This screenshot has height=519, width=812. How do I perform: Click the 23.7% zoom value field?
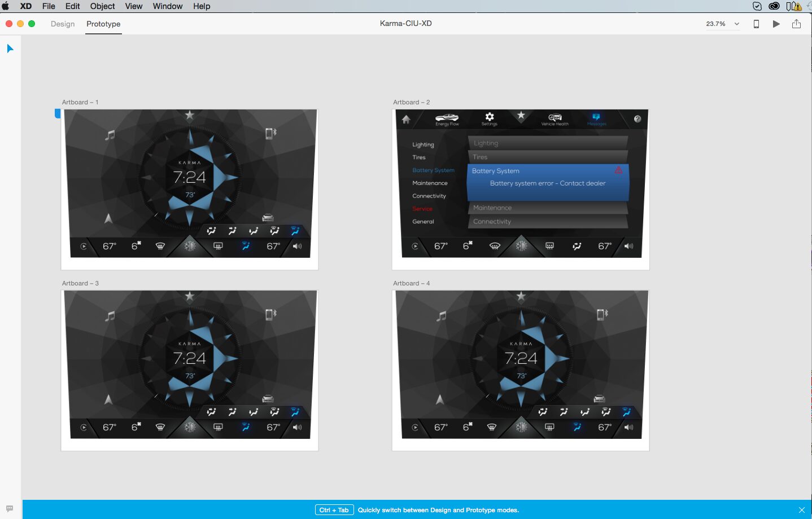tap(715, 24)
